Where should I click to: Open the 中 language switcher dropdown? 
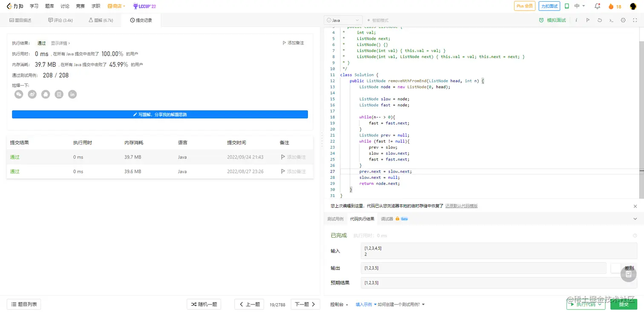(580, 6)
